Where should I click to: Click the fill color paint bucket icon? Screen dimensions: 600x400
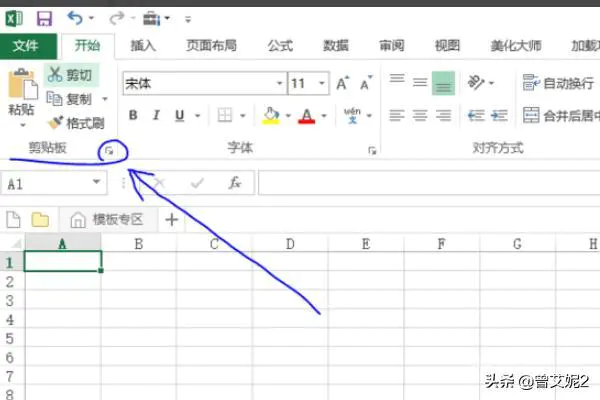(x=271, y=115)
